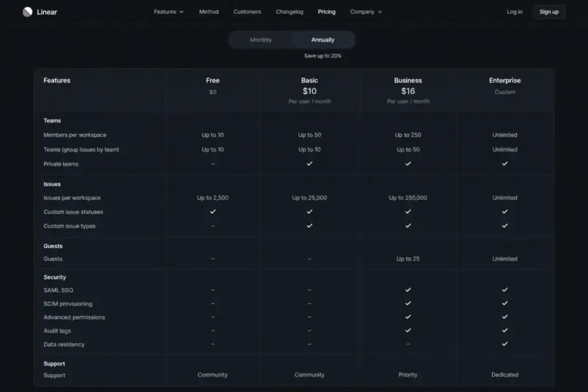
Task: Click the Security section heading
Action: 55,277
